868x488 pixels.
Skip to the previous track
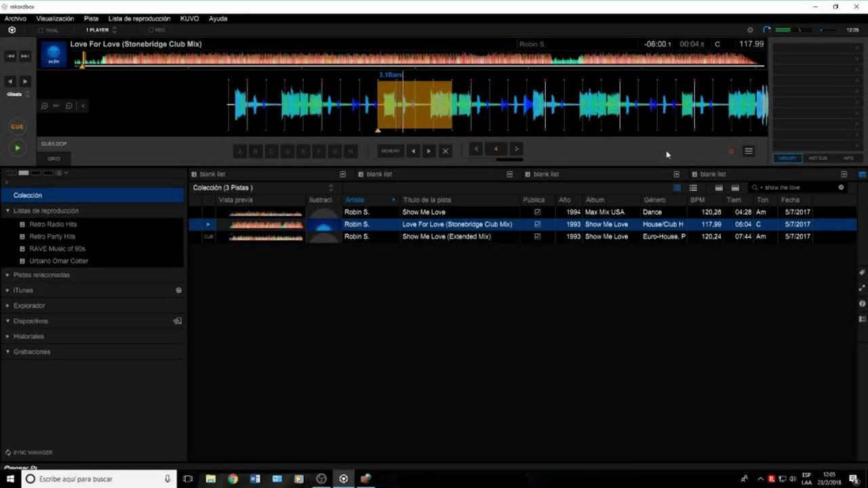(10, 56)
